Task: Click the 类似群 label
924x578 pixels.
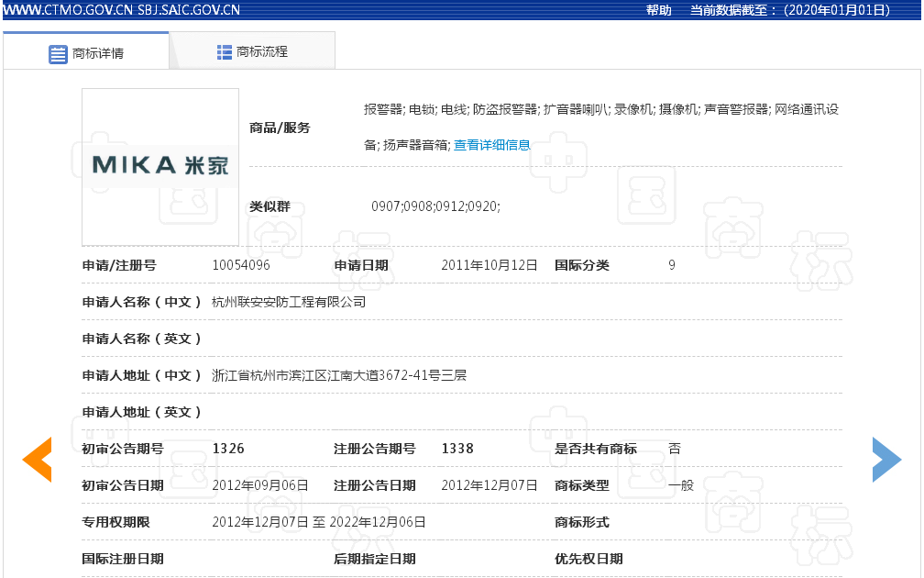Action: point(269,206)
